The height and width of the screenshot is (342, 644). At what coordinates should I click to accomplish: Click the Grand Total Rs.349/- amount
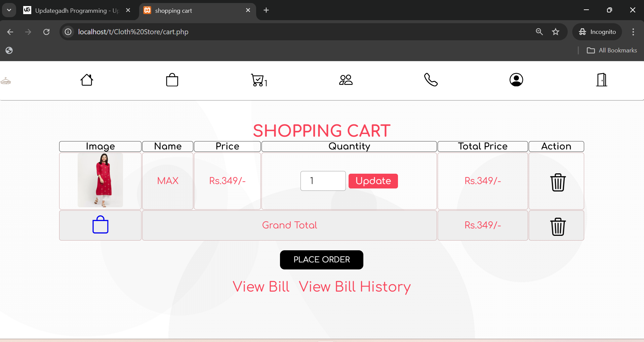click(x=483, y=225)
